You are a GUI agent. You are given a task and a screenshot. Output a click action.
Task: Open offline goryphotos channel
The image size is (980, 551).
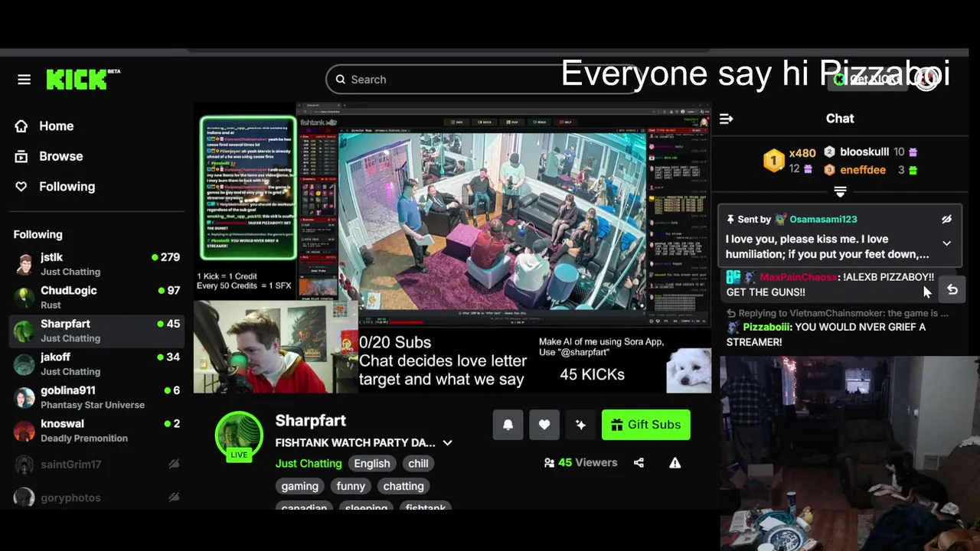[96, 497]
